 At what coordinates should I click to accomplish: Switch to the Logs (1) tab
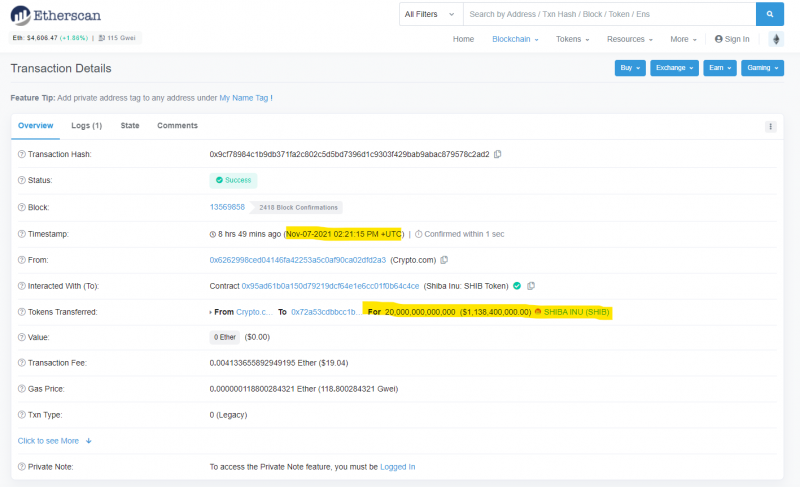[x=86, y=126]
